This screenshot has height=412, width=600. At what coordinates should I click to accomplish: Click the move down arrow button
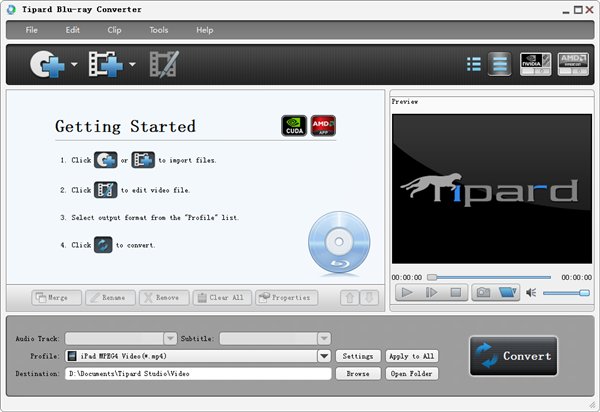pos(369,298)
